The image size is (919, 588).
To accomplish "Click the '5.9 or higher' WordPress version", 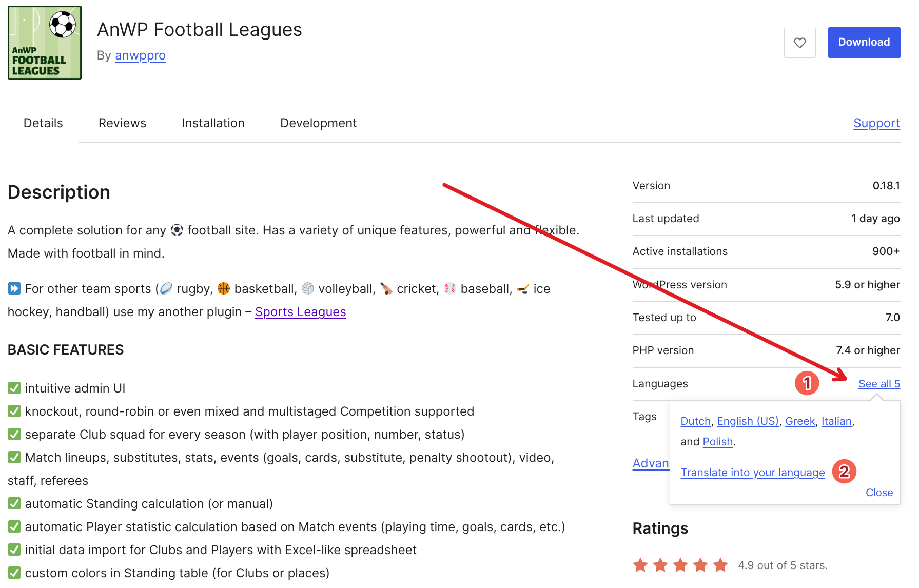I will point(867,285).
